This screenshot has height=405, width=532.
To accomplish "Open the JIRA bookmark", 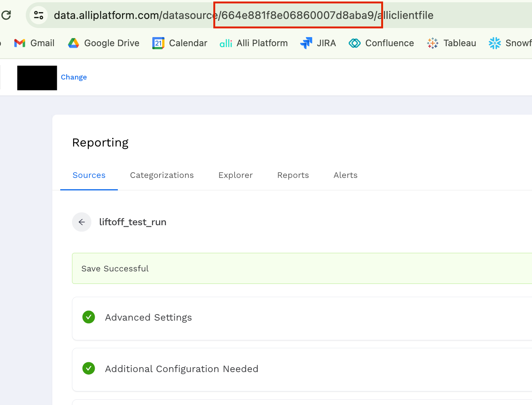I will pyautogui.click(x=318, y=43).
